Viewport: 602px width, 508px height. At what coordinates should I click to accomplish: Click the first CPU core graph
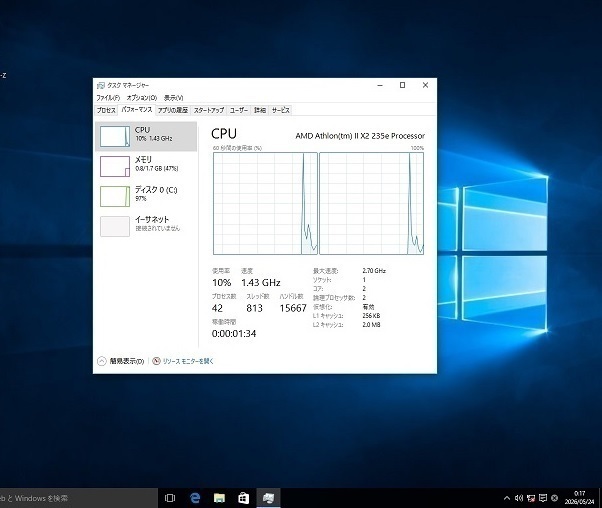point(265,203)
